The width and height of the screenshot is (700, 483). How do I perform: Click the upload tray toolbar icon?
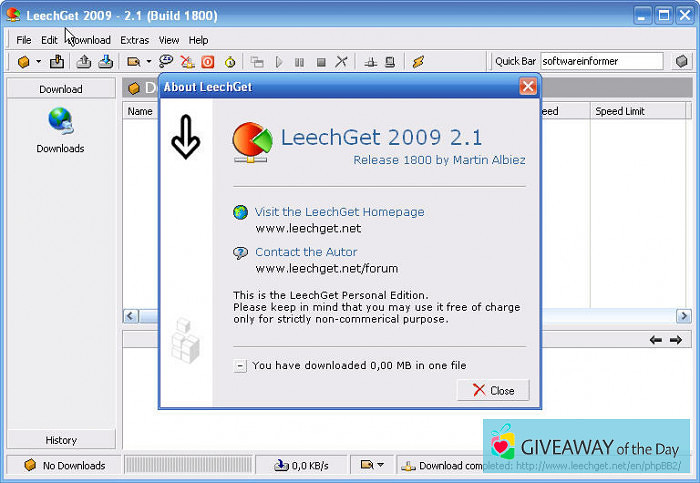pyautogui.click(x=83, y=62)
